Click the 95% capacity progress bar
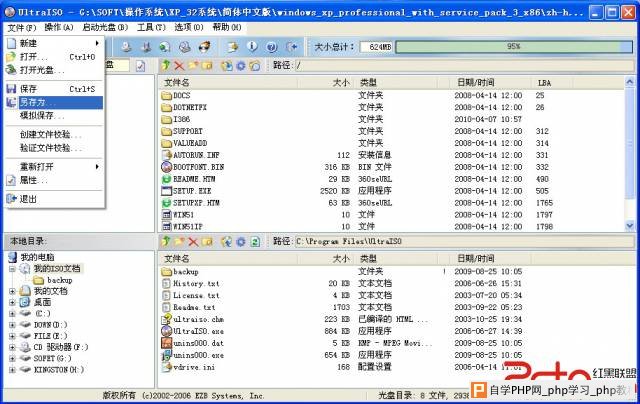The image size is (640, 404). click(514, 47)
